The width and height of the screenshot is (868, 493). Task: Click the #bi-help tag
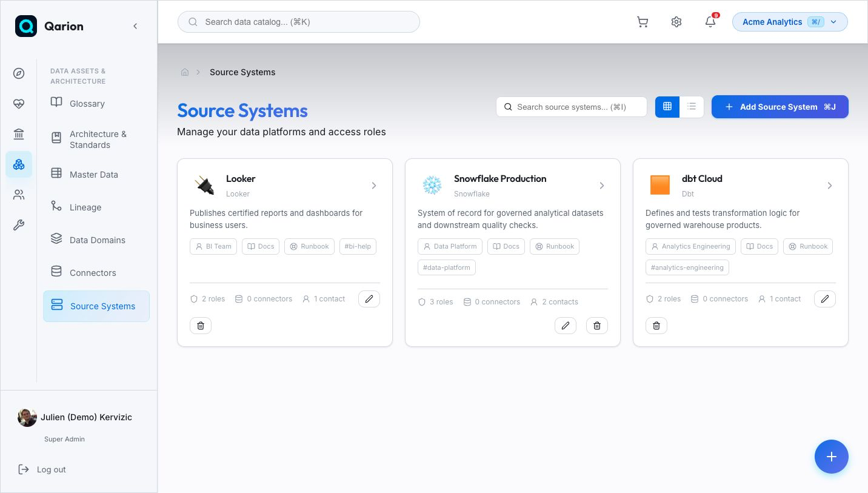coord(358,246)
